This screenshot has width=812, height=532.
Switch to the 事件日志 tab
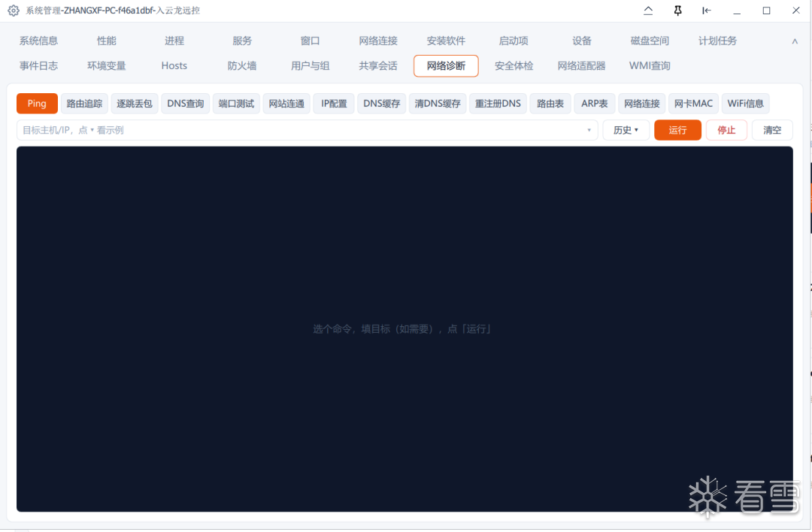pos(39,65)
